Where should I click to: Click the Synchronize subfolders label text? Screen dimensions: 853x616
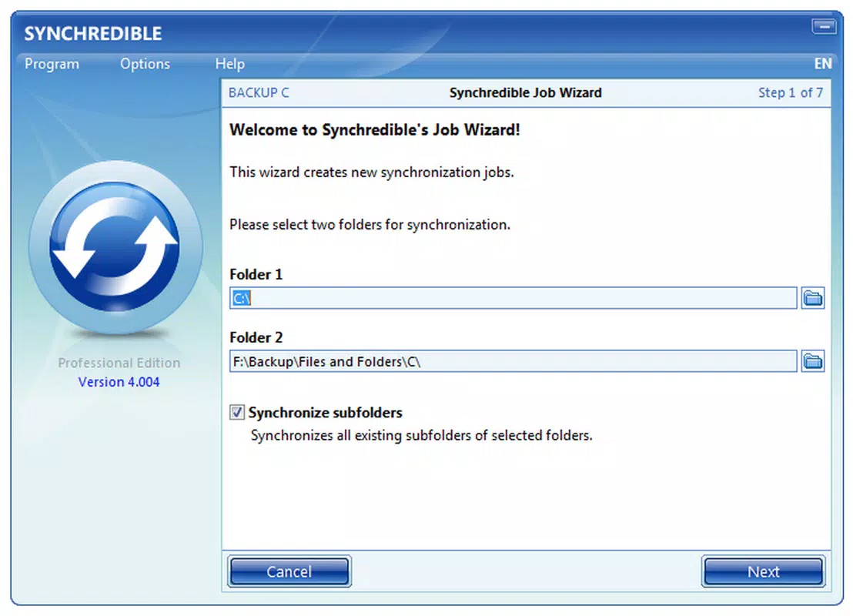[x=326, y=413]
